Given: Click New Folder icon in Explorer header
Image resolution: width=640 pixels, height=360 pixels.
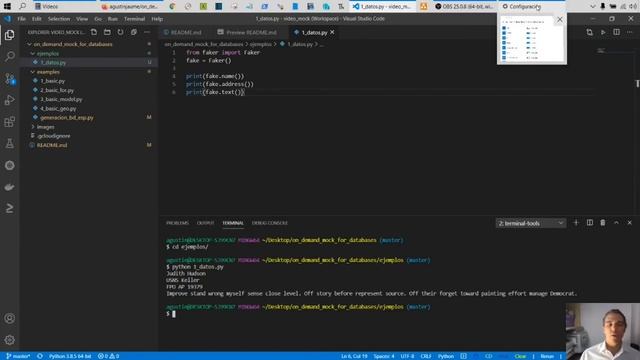Looking at the screenshot, I should 107,32.
